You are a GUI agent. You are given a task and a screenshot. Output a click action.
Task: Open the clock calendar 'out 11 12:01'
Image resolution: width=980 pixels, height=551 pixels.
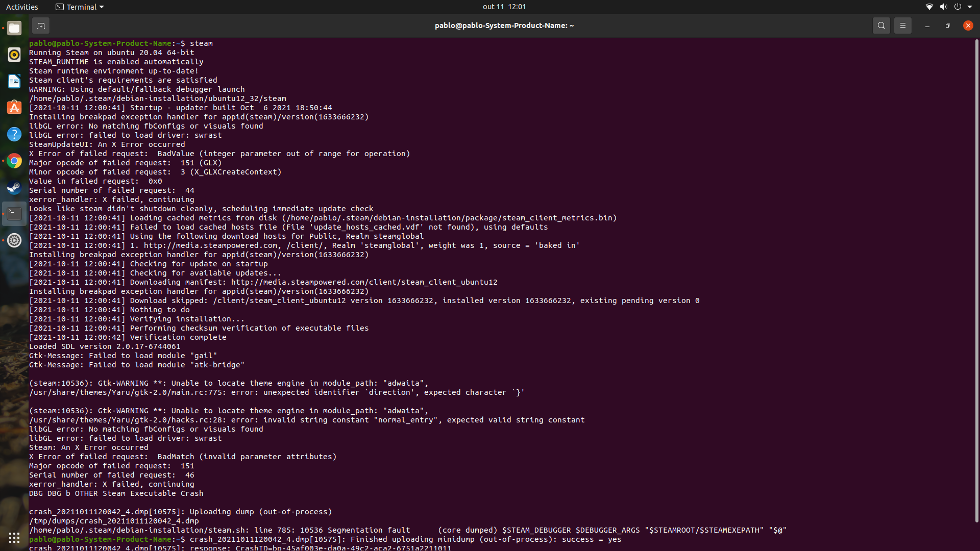[504, 7]
